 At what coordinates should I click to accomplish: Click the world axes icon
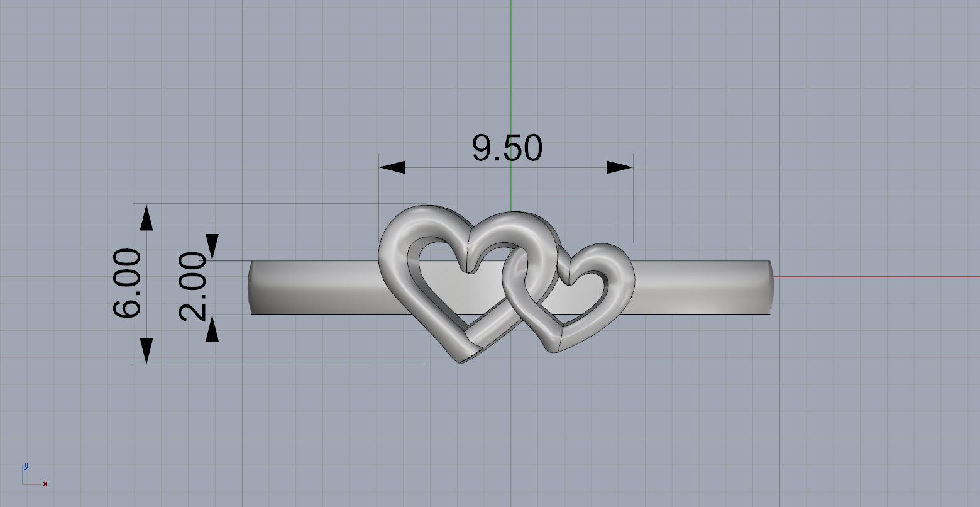pos(35,476)
